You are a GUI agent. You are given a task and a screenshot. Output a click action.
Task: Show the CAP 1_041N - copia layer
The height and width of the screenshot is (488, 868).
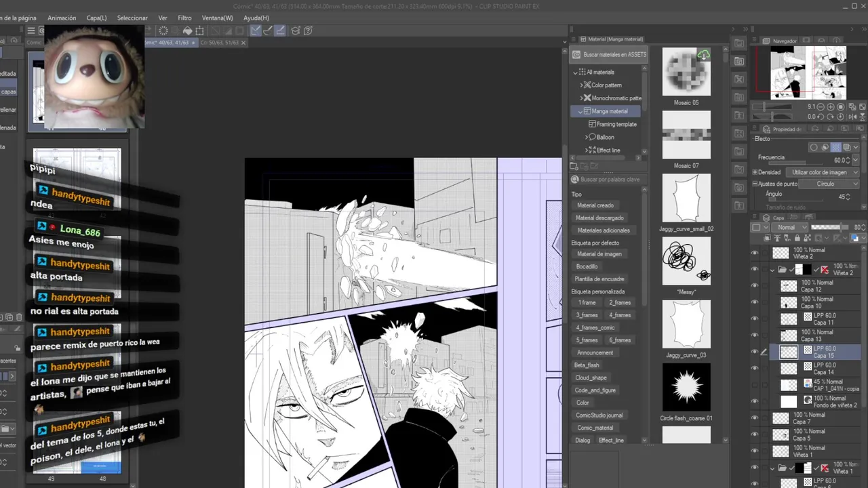point(755,385)
